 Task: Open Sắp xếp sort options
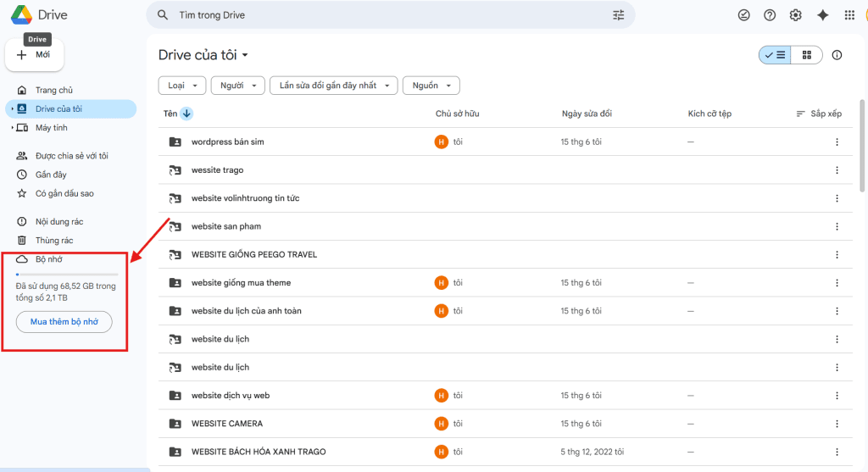coord(819,114)
